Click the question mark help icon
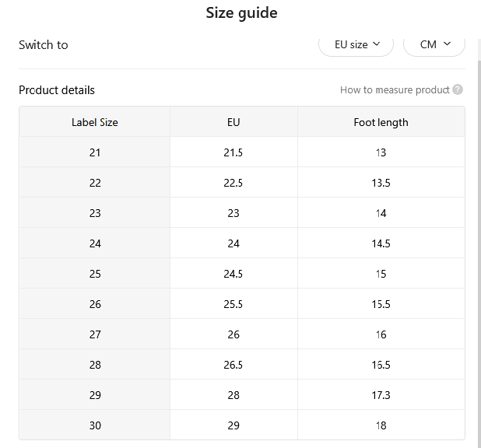 [458, 90]
